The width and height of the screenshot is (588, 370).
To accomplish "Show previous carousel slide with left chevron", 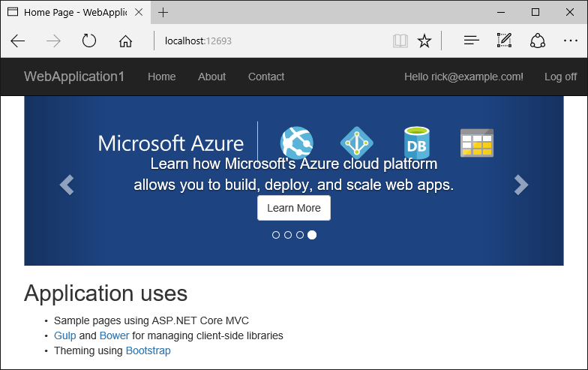I will click(x=67, y=185).
